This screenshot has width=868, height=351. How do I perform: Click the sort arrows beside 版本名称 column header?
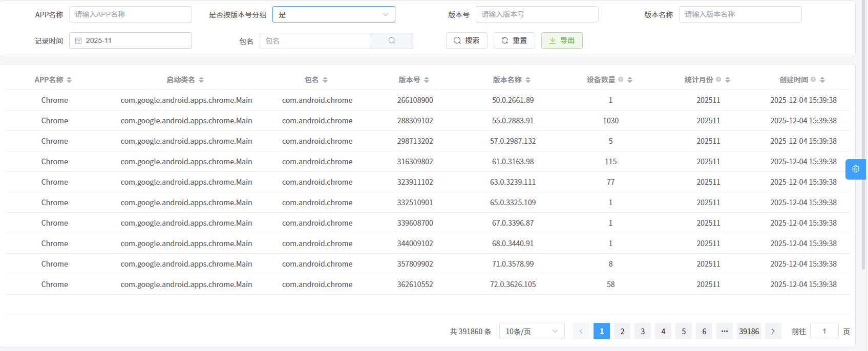[528, 80]
